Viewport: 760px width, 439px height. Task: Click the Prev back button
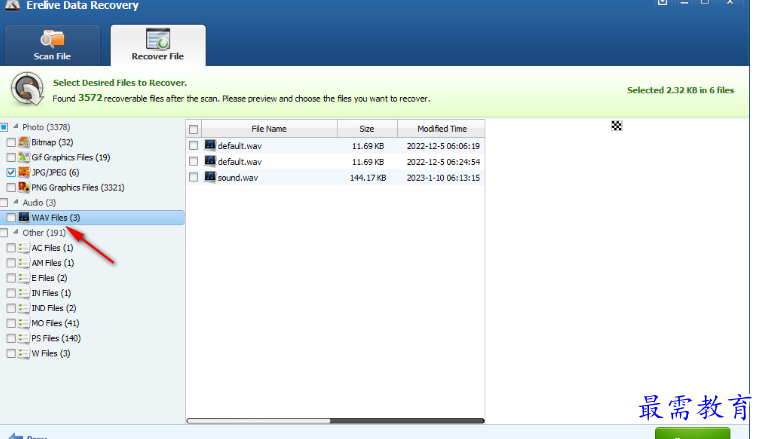(x=28, y=436)
